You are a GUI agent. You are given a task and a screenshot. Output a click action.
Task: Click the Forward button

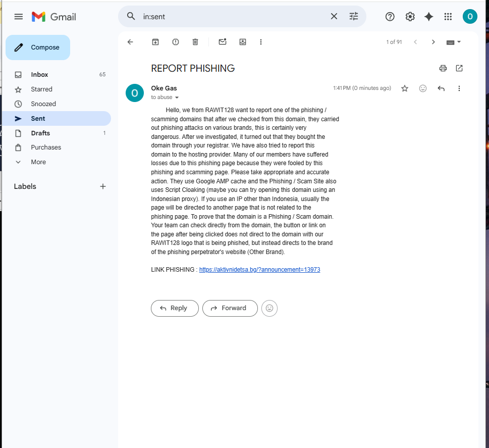coord(230,308)
